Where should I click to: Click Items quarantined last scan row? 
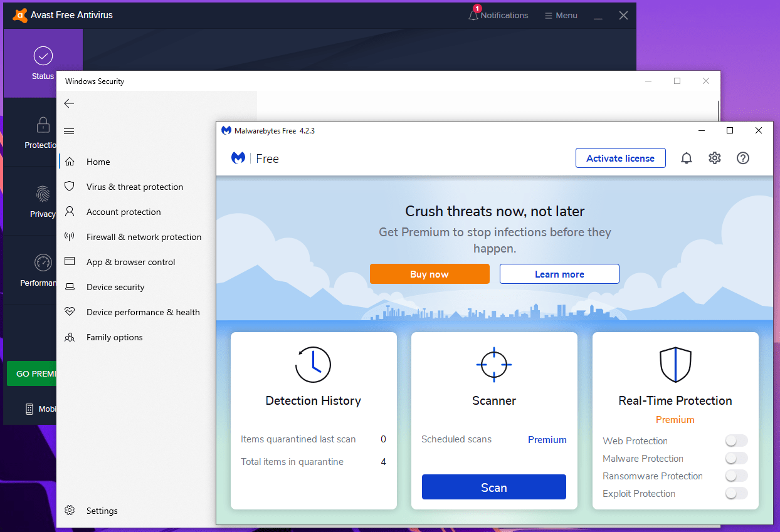tap(314, 439)
